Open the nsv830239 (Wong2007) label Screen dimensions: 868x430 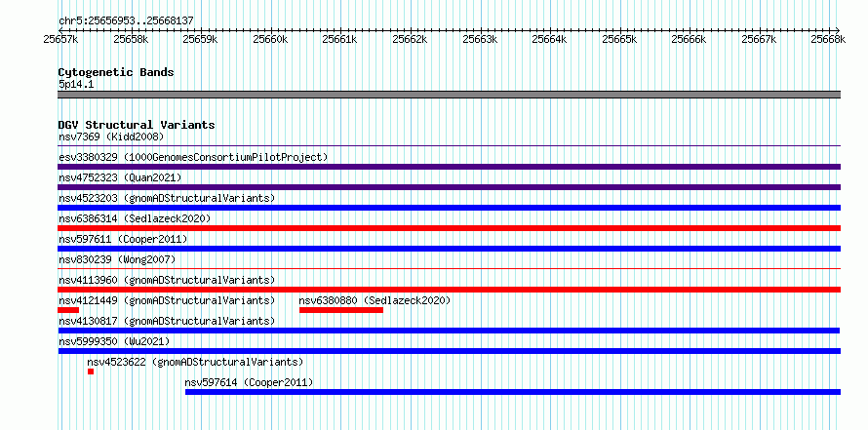pyautogui.click(x=117, y=259)
